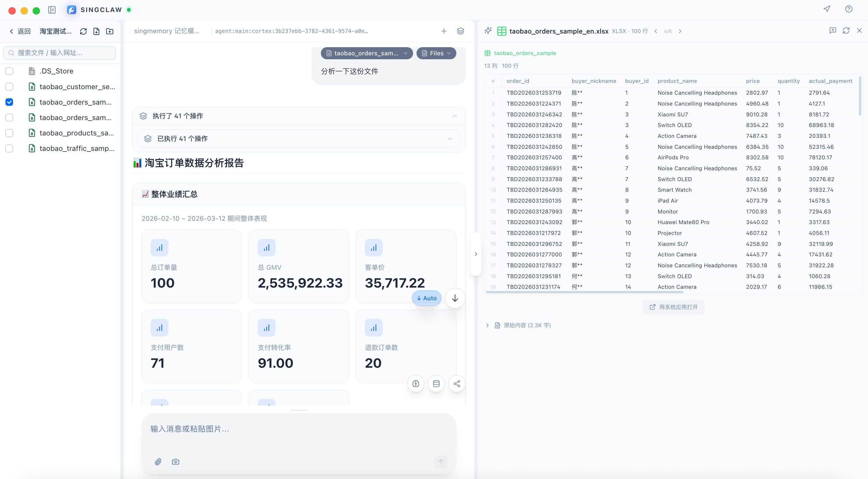Image resolution: width=868 pixels, height=479 pixels.
Task: Click the new folder icon in sidebar
Action: pos(110,31)
